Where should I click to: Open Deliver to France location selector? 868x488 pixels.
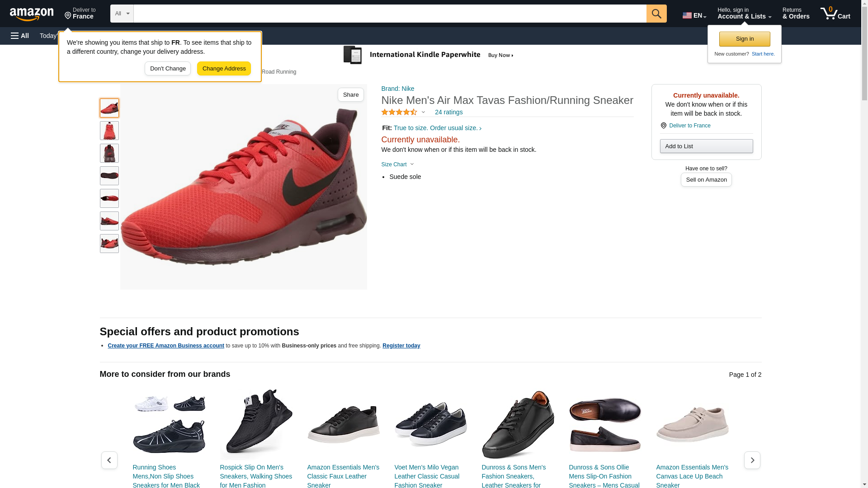[80, 14]
